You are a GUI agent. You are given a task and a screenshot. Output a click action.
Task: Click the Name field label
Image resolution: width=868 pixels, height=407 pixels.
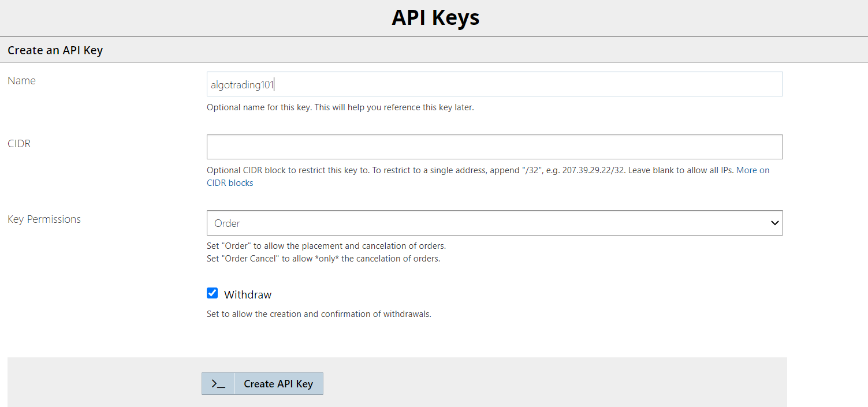(x=21, y=80)
